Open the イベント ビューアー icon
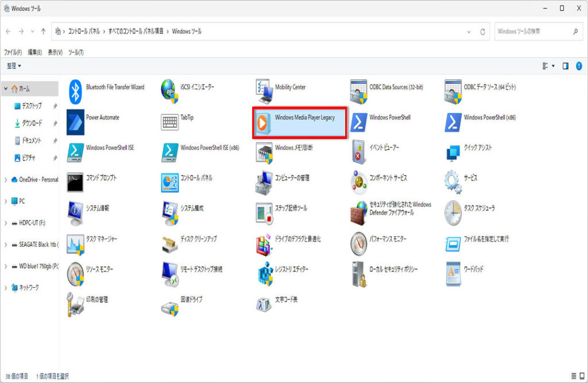This screenshot has width=588, height=383. pyautogui.click(x=359, y=152)
